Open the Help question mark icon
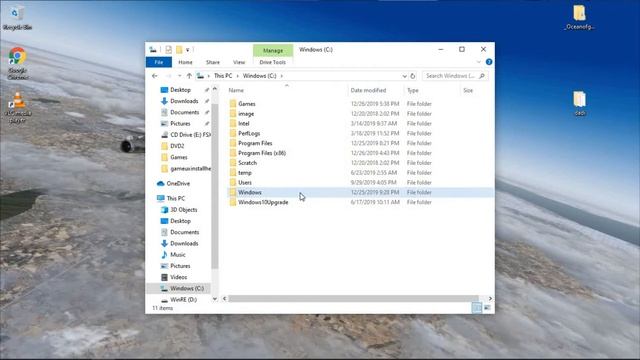 point(489,62)
